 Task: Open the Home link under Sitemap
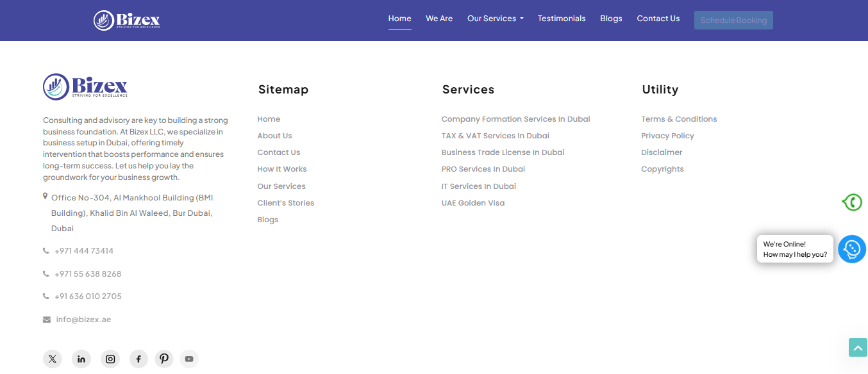click(x=269, y=119)
